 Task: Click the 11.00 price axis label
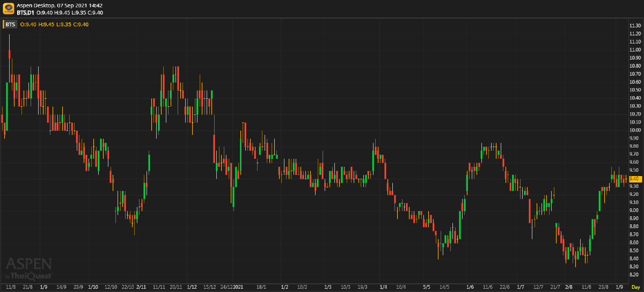[x=635, y=50]
